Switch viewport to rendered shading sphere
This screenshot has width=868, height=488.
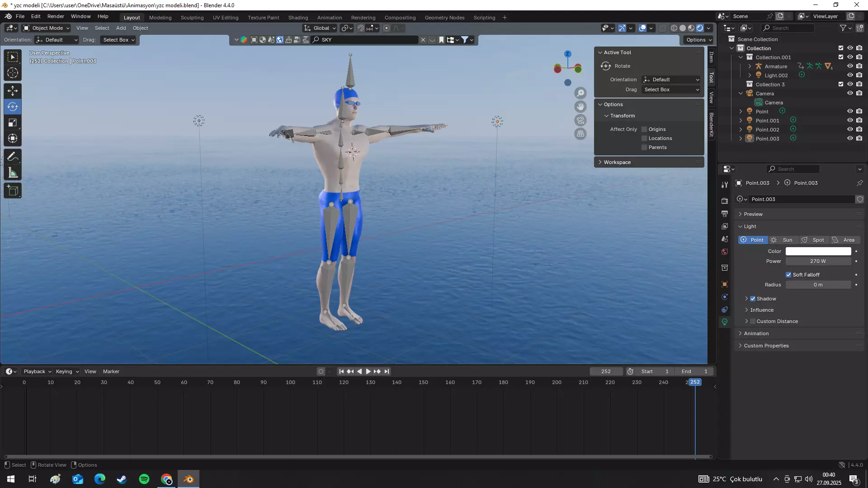pyautogui.click(x=700, y=28)
